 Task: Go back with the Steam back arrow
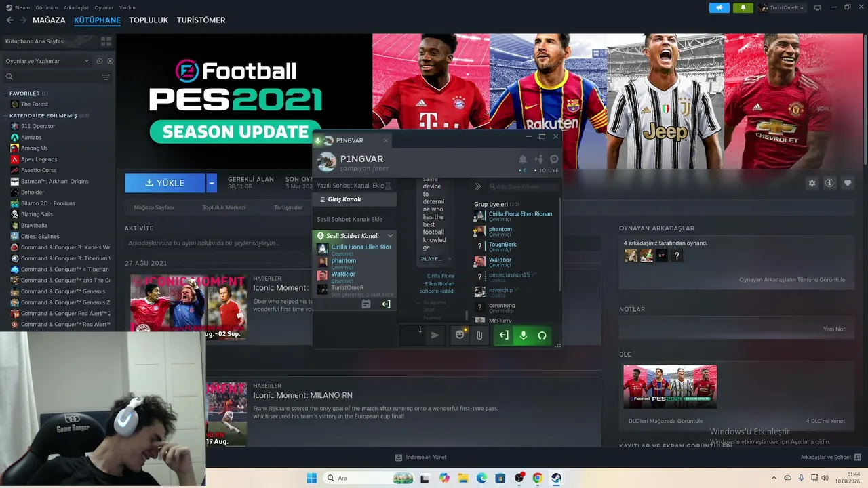(x=9, y=20)
